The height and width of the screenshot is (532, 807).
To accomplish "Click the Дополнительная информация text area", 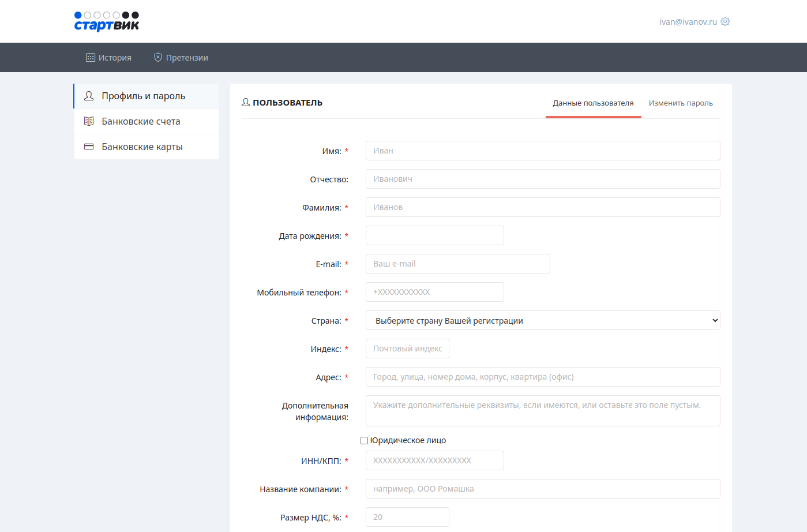I will (542, 410).
